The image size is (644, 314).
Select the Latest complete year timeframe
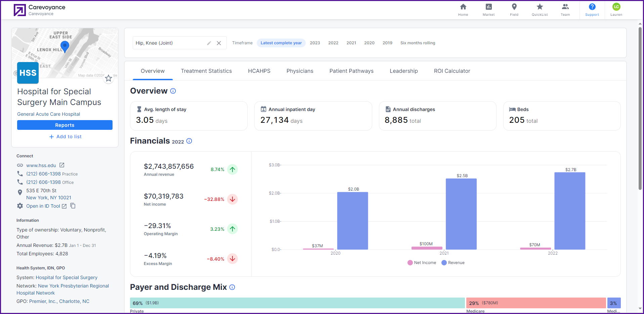pos(281,43)
